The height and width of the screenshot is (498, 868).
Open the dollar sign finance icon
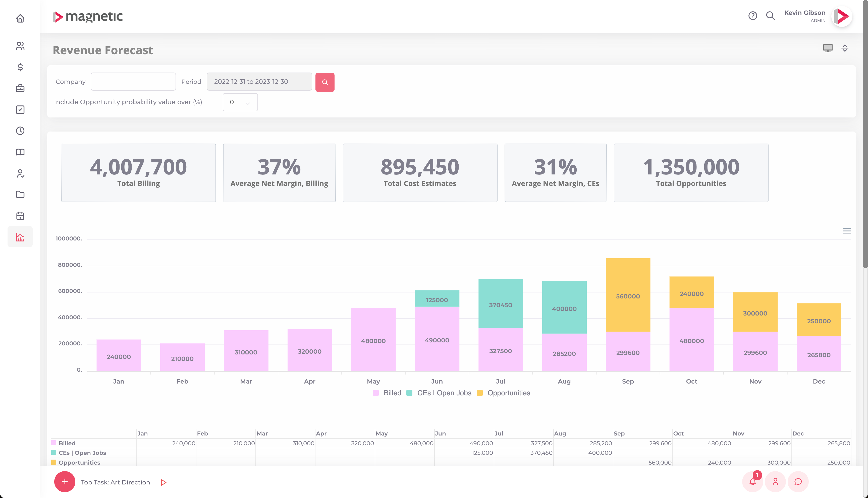coord(20,67)
